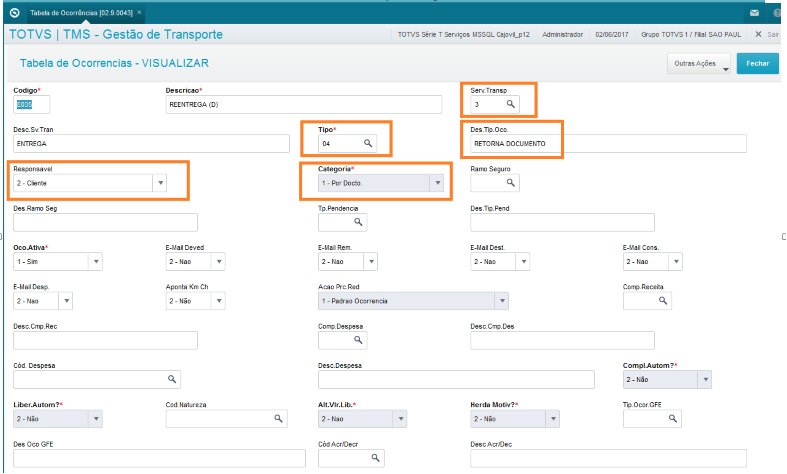Expand the Responsavel dropdown
Viewport: 787px width, 474px height.
pyautogui.click(x=161, y=183)
